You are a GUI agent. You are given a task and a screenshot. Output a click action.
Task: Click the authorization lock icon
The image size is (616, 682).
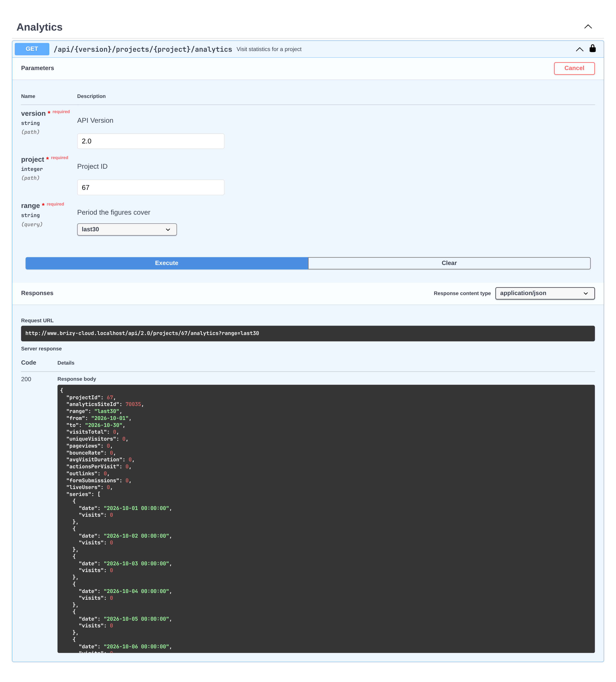point(592,48)
